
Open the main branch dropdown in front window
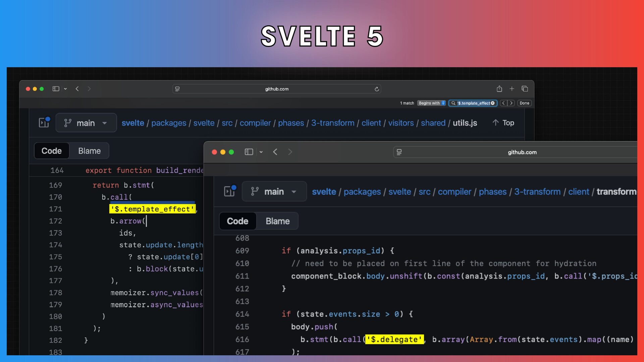pyautogui.click(x=274, y=191)
